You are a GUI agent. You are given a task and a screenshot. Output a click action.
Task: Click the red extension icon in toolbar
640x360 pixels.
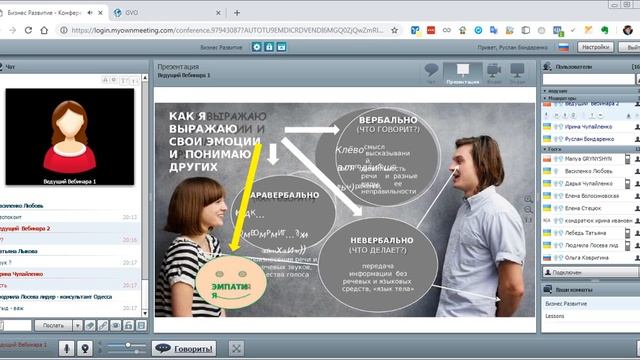(431, 30)
